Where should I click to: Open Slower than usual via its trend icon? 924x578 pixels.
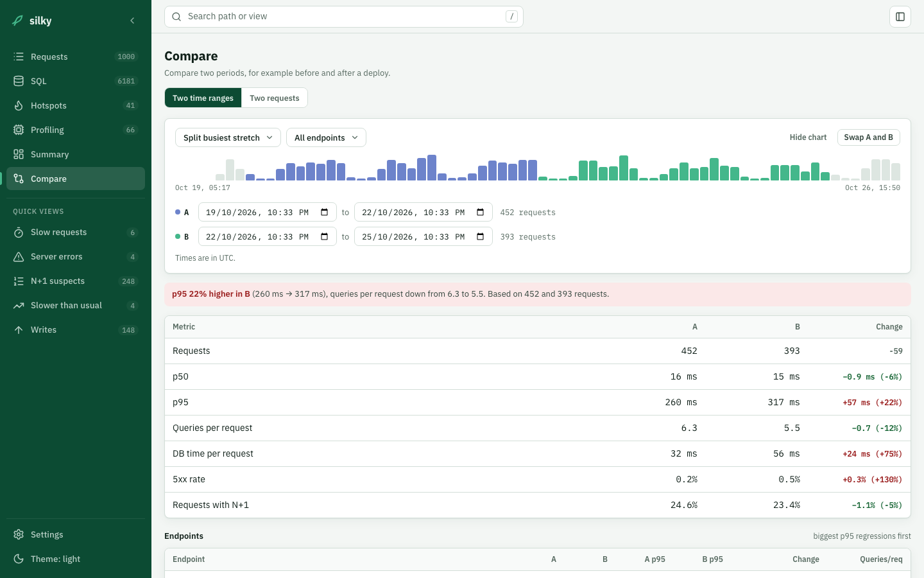[x=19, y=306]
